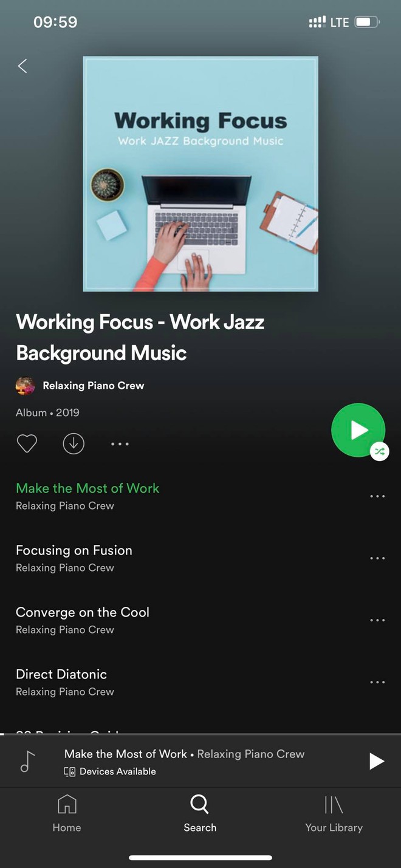Tap the back arrow icon
The width and height of the screenshot is (401, 868).
click(22, 66)
